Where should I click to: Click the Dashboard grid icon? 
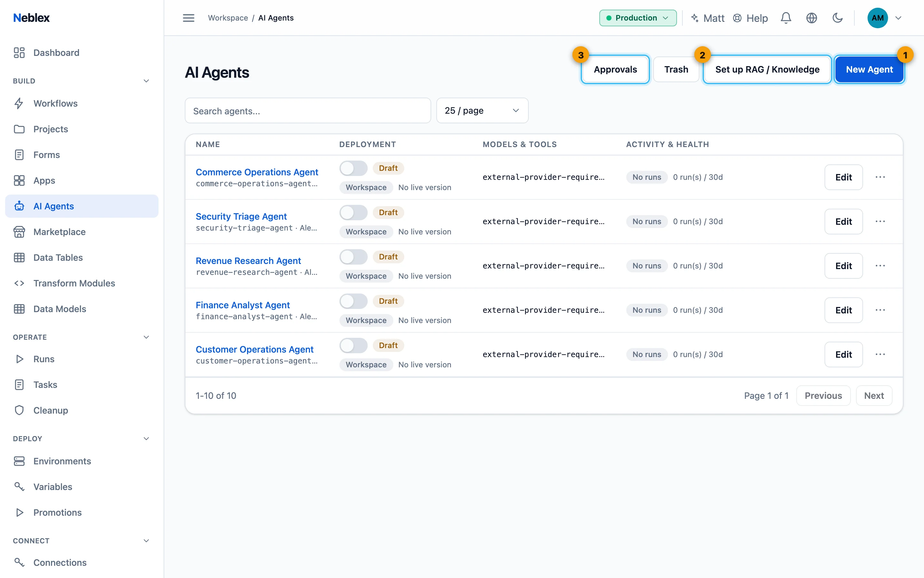pos(19,53)
